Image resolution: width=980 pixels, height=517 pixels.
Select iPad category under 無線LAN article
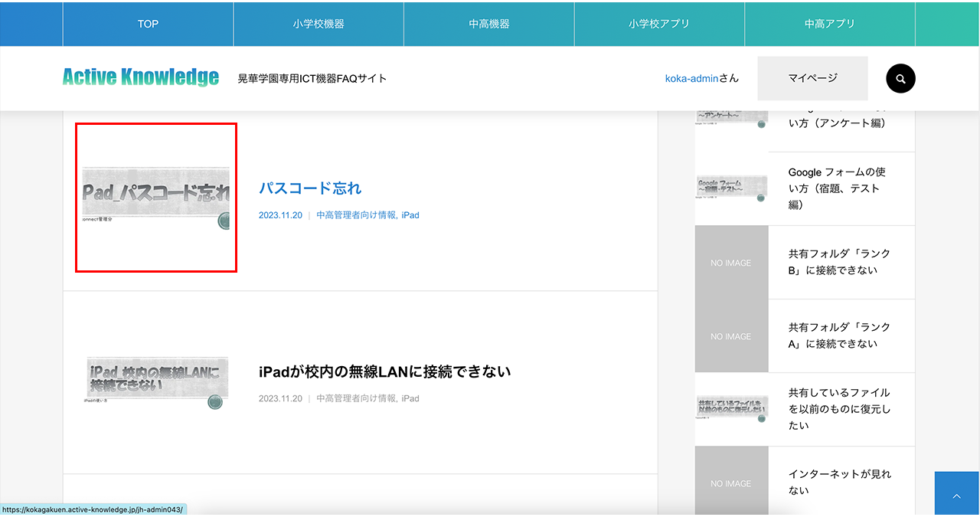(x=410, y=398)
